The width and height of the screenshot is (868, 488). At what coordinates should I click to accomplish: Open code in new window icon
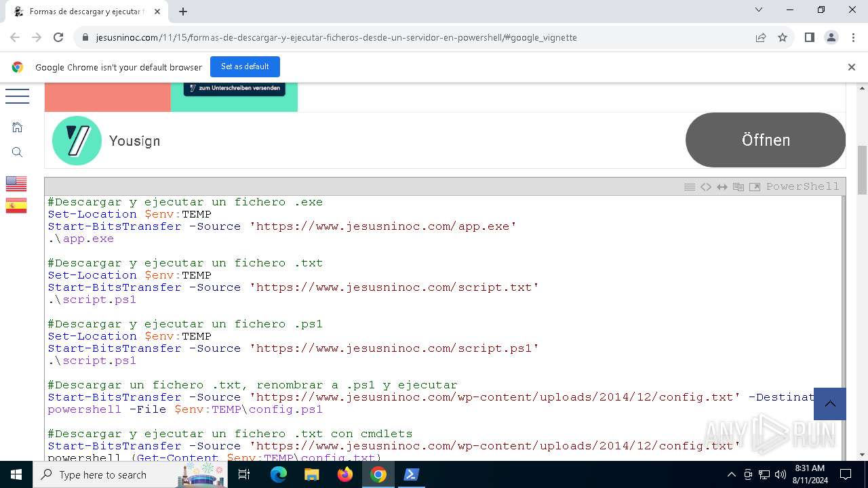coord(755,187)
